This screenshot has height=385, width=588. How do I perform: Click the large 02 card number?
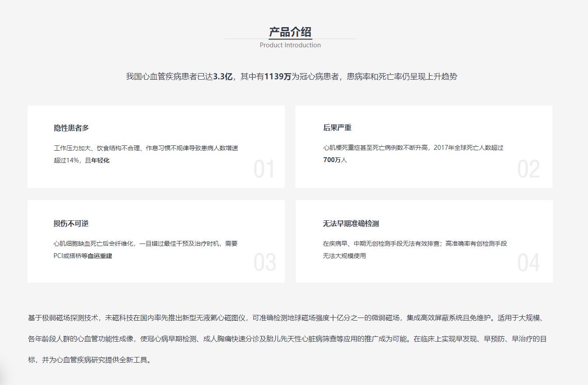[528, 170]
